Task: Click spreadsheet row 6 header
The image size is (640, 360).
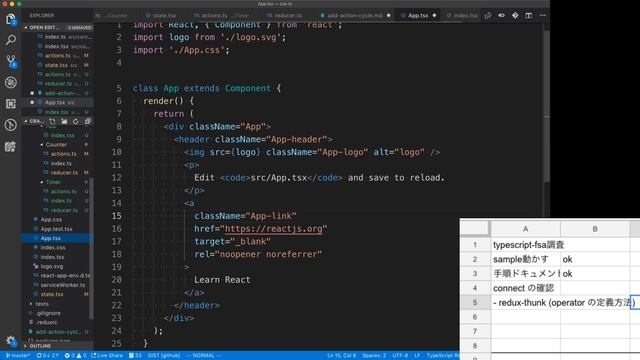Action: [475, 317]
